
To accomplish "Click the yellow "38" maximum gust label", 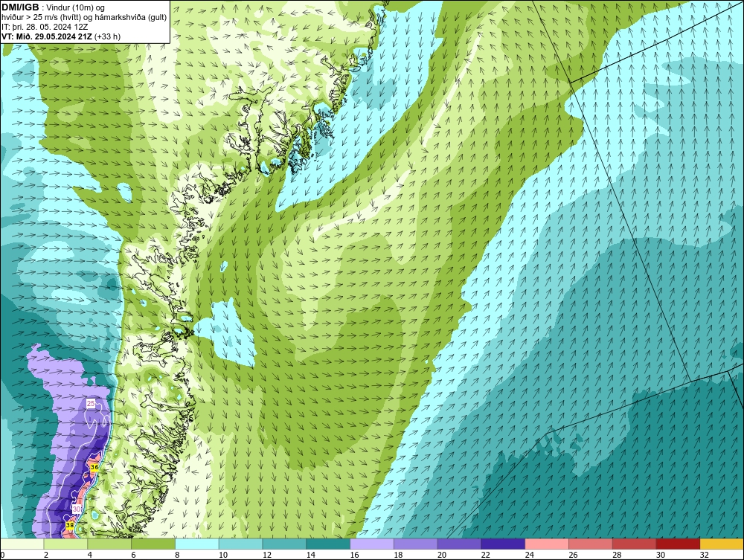I will coord(70,525).
